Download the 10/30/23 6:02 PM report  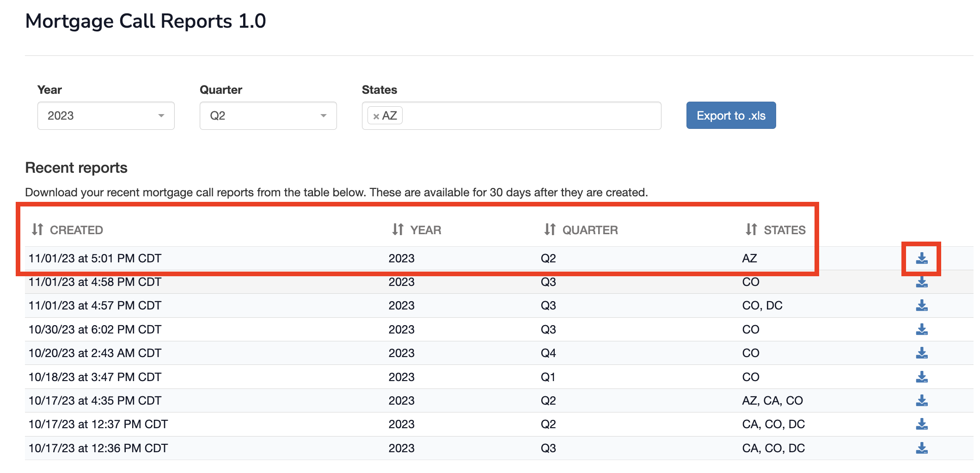[921, 329]
